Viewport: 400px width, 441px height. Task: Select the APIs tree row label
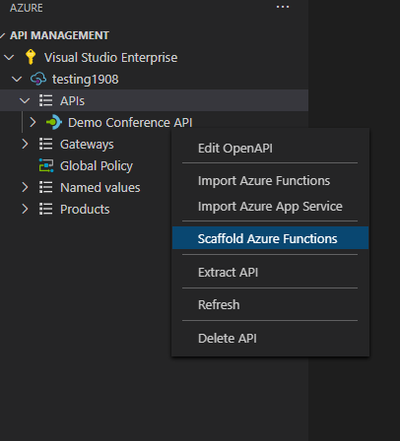tap(72, 101)
